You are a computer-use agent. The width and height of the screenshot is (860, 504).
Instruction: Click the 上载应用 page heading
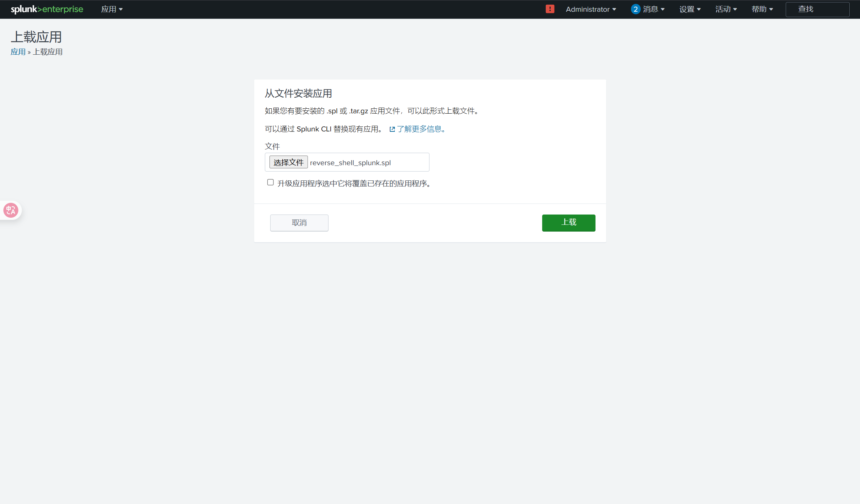coord(36,37)
